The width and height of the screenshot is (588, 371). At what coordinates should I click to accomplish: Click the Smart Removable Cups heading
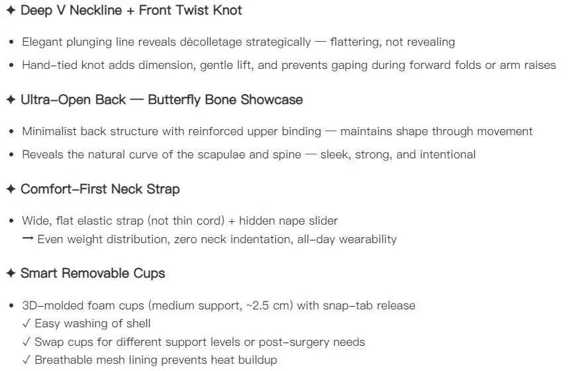[x=93, y=273]
